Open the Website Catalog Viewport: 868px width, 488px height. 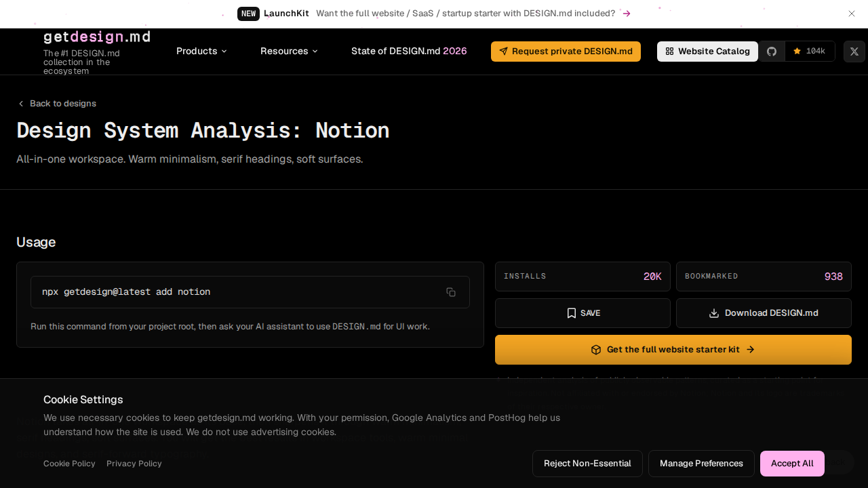pos(707,52)
